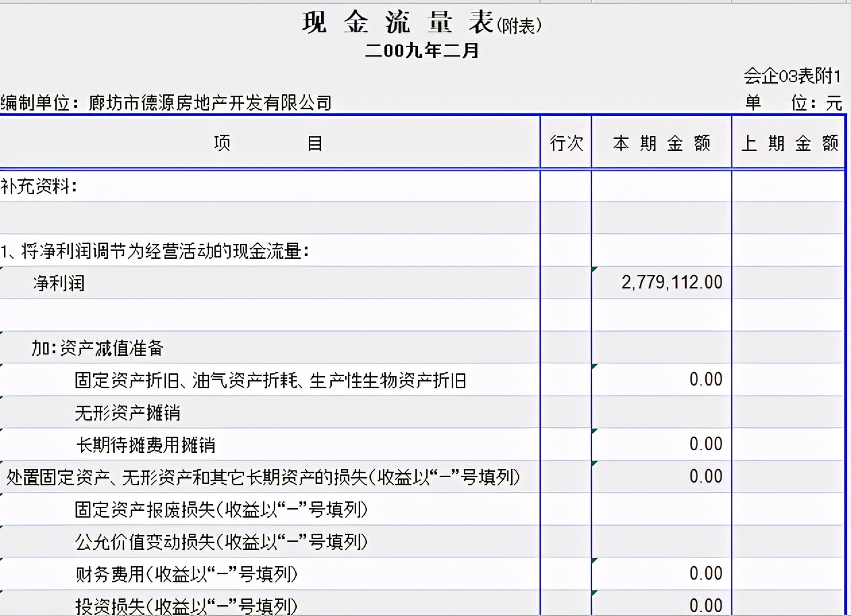Viewport: 851px width, 616px height.
Task: Click the 项目 header cell
Action: [270, 142]
